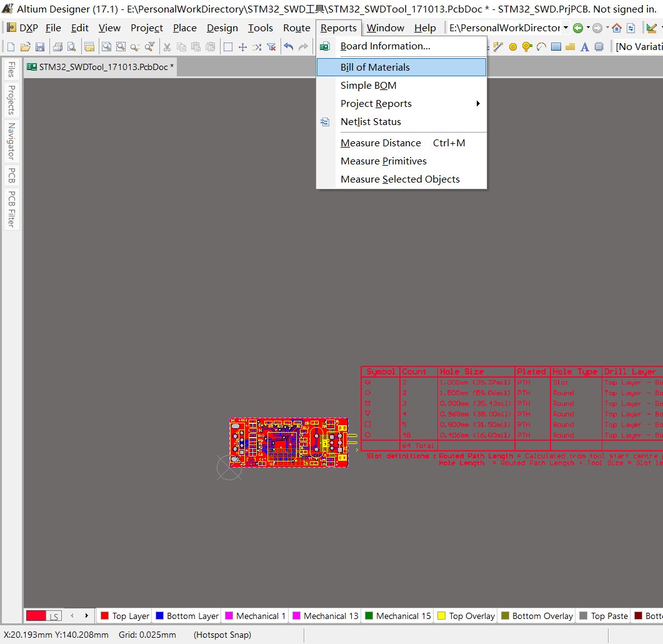Undo the last action
663x644 pixels.
(x=289, y=47)
